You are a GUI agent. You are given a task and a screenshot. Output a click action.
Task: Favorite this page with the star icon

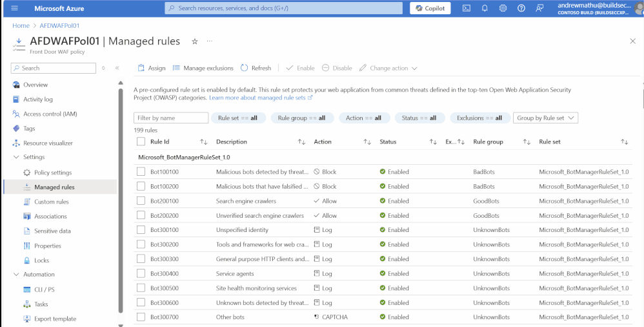tap(195, 41)
